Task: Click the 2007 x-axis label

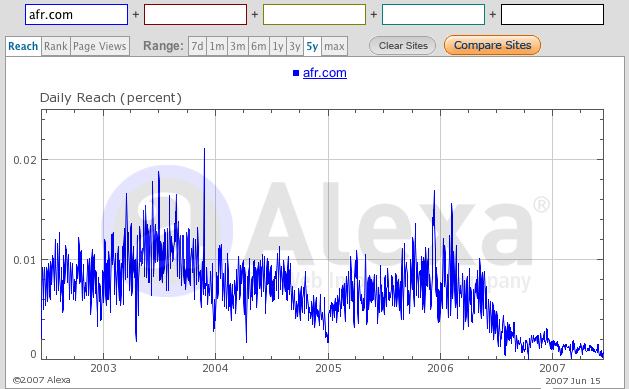Action: click(552, 368)
